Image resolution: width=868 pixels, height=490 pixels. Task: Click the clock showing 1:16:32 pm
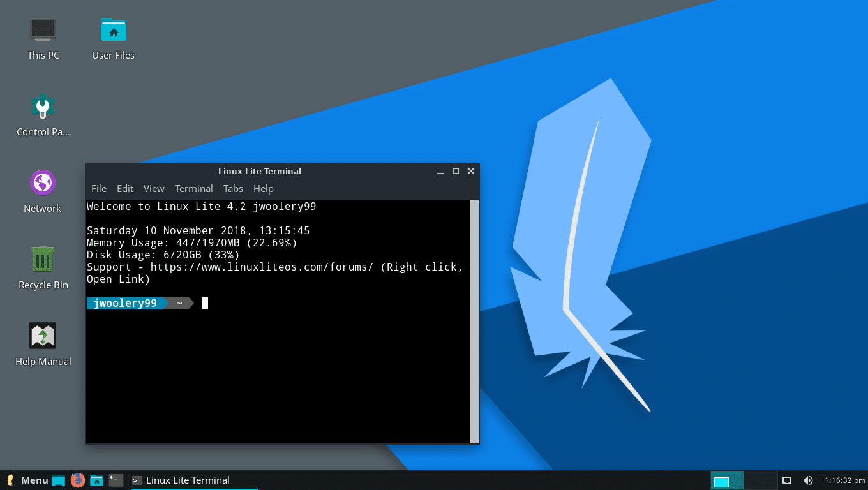tap(845, 480)
